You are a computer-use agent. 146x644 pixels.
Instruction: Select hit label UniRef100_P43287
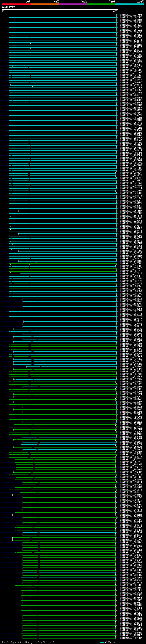(131, 193)
